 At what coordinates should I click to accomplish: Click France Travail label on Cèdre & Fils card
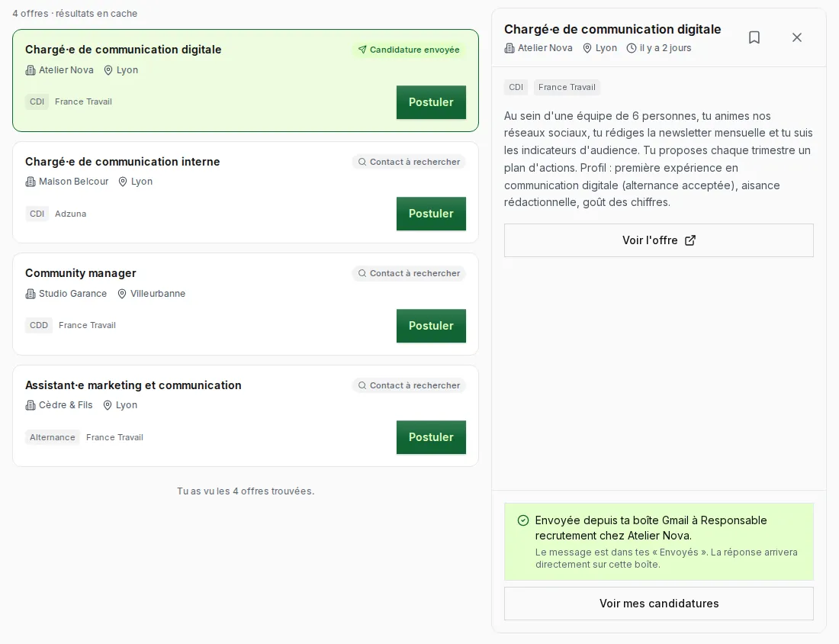(114, 437)
